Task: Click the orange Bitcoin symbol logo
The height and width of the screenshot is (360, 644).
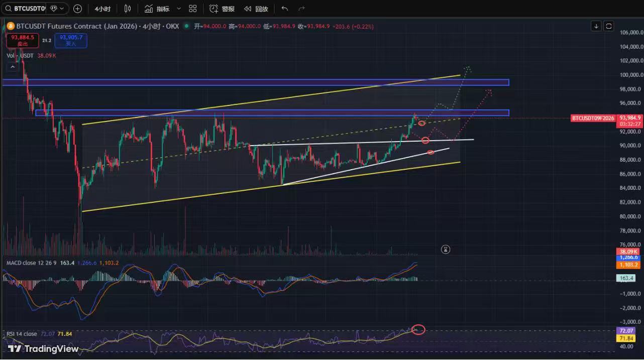Action: click(10, 26)
